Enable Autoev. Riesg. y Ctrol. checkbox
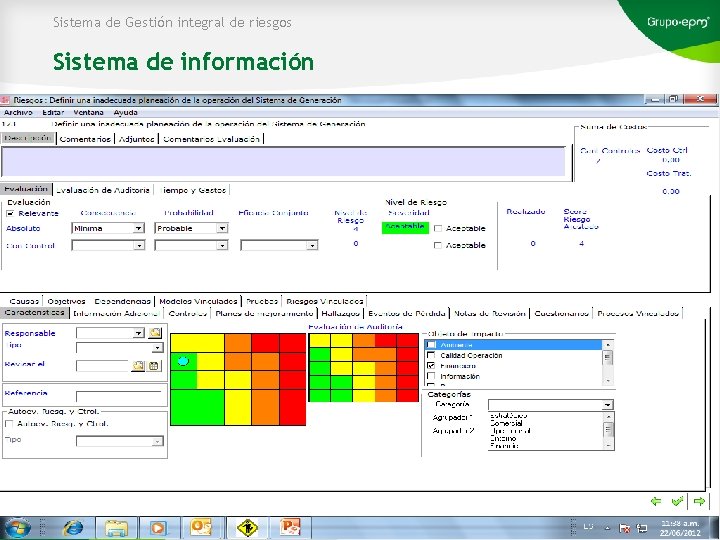The height and width of the screenshot is (540, 720). (x=9, y=424)
